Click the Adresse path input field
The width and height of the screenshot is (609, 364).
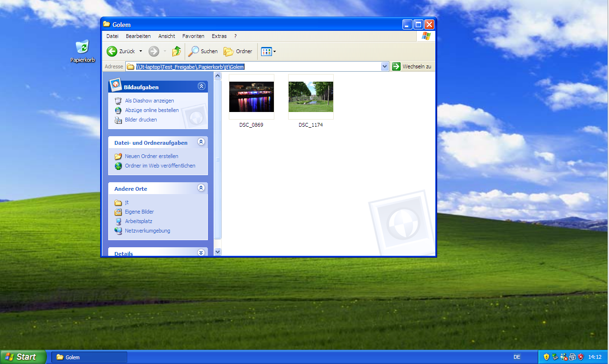coord(257,67)
